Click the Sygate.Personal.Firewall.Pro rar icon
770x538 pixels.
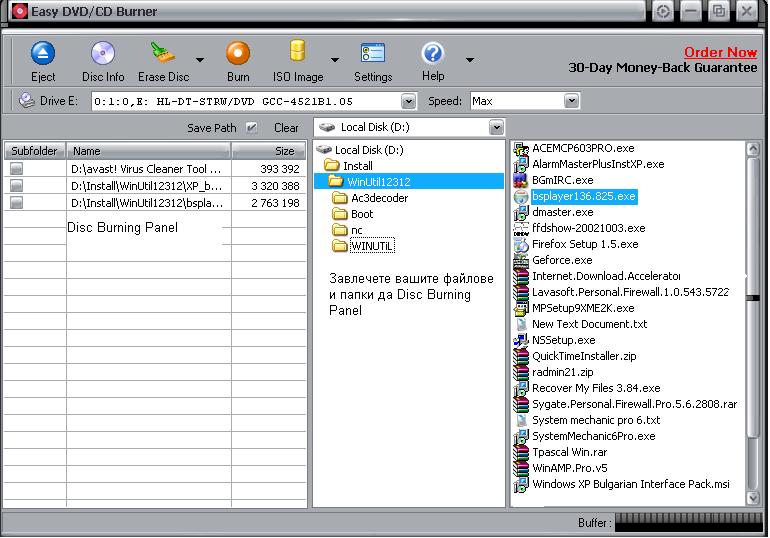tap(521, 404)
